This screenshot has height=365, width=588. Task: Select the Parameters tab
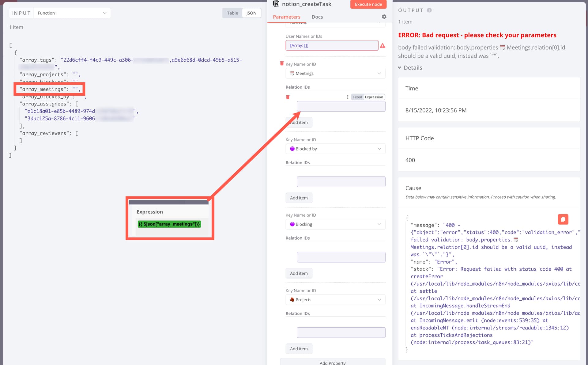[x=286, y=17]
